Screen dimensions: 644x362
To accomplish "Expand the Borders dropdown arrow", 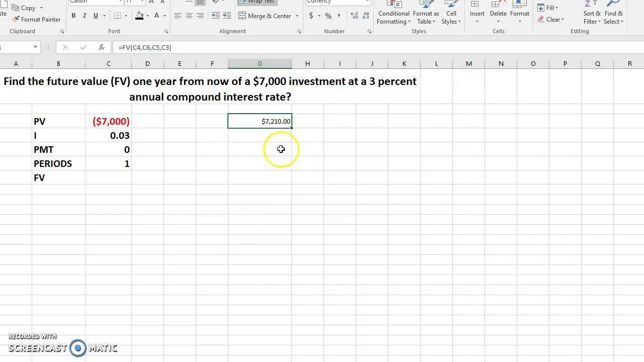I will coord(126,16).
